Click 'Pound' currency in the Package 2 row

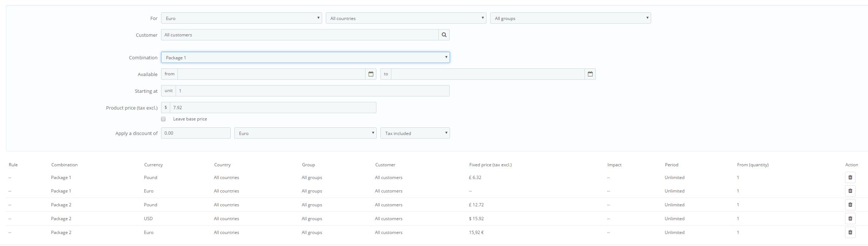click(150, 205)
